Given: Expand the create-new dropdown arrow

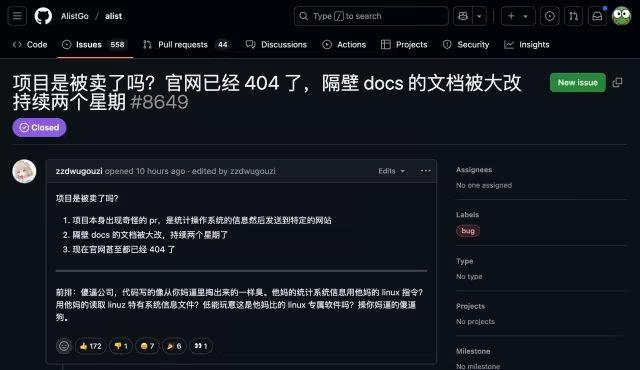Looking at the screenshot, I should [x=526, y=16].
